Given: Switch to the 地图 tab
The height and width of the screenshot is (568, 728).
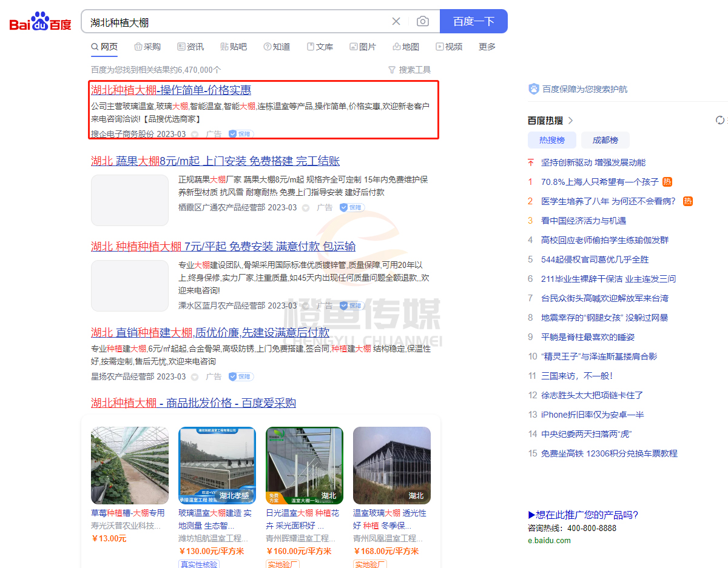Looking at the screenshot, I should [406, 47].
